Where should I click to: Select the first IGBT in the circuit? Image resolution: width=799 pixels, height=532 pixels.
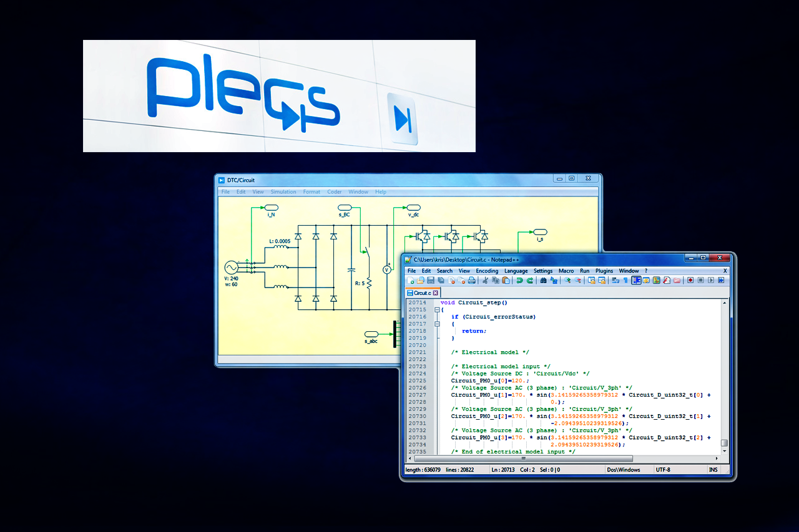pyautogui.click(x=423, y=236)
